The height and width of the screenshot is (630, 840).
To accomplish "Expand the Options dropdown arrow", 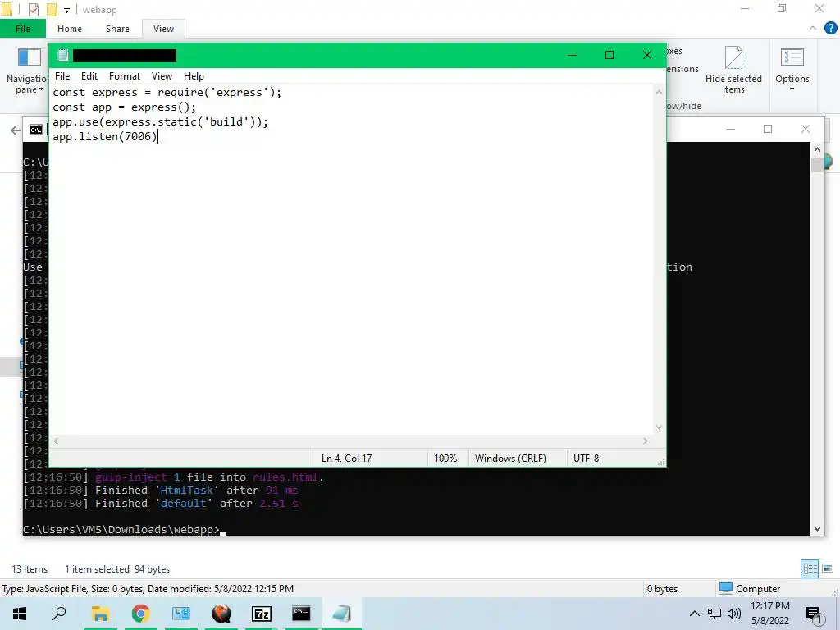I will [792, 89].
